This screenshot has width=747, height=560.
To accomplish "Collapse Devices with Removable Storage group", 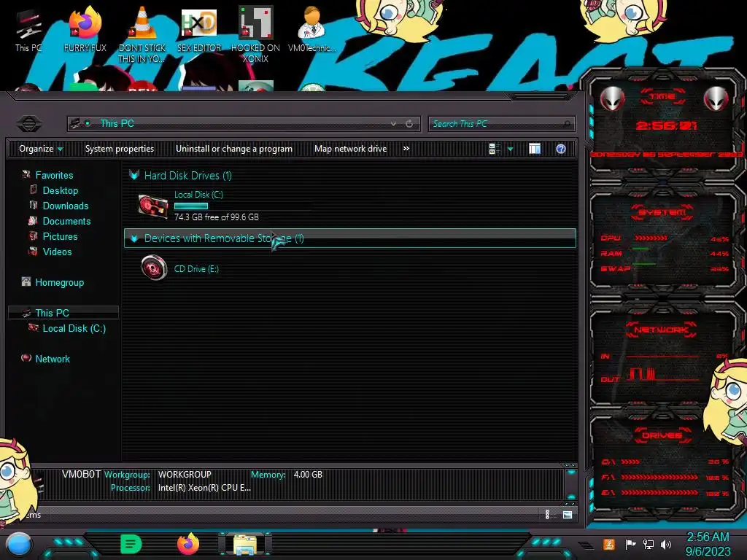I will 134,238.
